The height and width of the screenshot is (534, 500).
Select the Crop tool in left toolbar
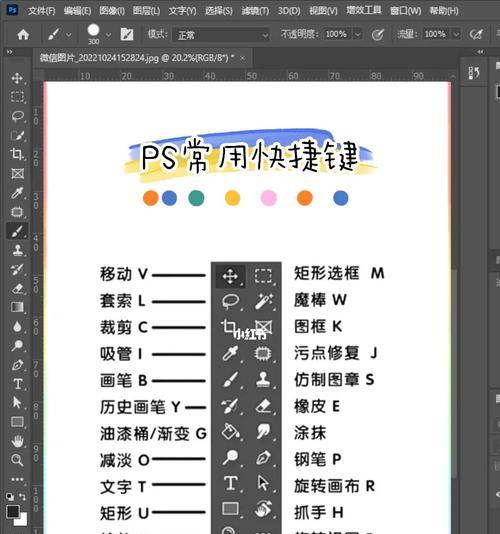pos(17,154)
